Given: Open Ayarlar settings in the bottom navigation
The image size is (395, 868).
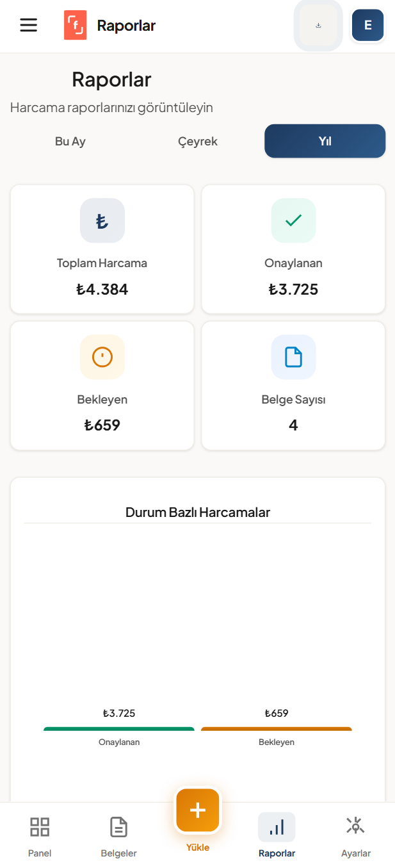Looking at the screenshot, I should (355, 836).
